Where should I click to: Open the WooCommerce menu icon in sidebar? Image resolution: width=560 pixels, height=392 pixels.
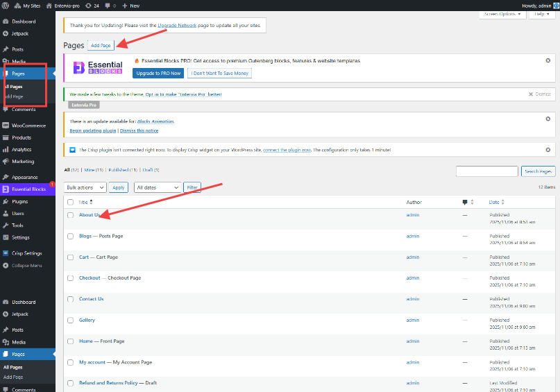[6, 126]
